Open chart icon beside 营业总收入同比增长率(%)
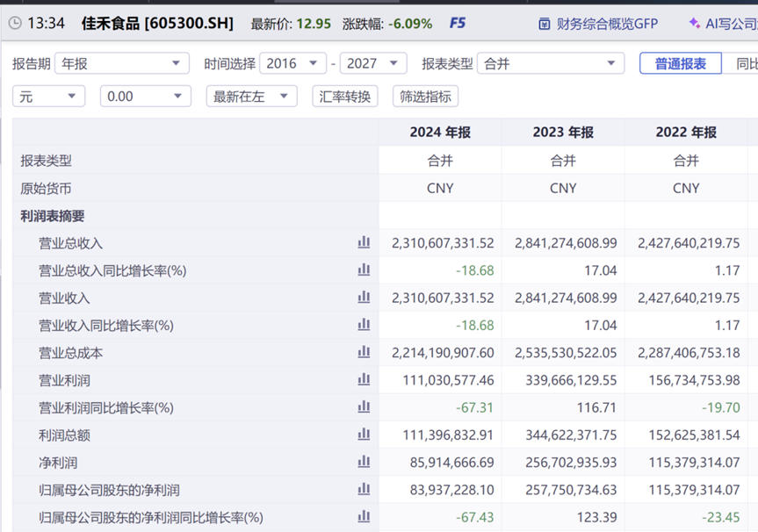Viewport: 758px width, 532px height. (364, 270)
